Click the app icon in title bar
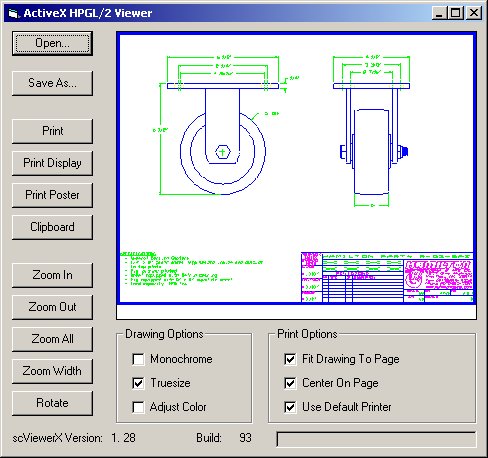Screen dimensions: 488x458 coord(13,13)
